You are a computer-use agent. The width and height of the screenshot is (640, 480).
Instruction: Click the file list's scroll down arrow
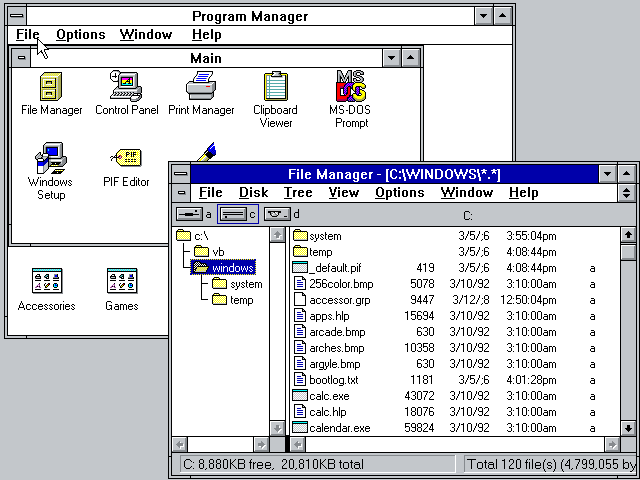pos(628,427)
